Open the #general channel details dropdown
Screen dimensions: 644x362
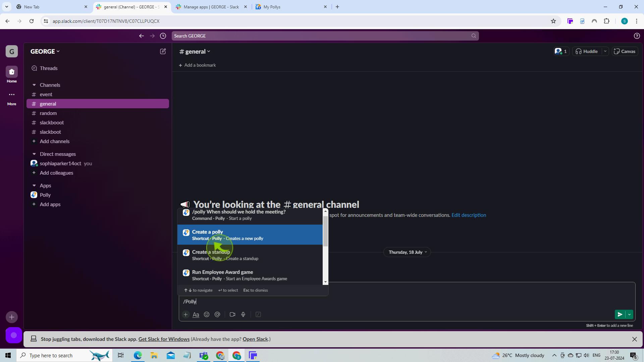pyautogui.click(x=195, y=51)
